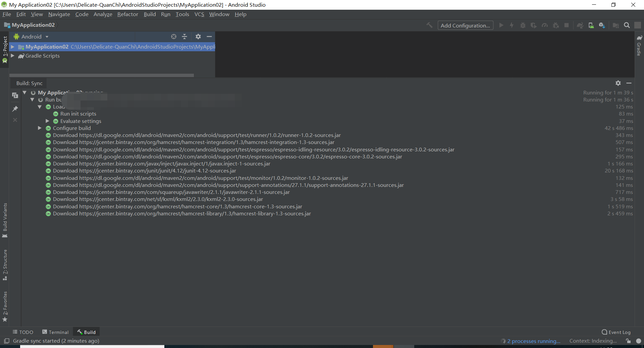Screen dimensions: 644x348
Task: Click the pin tab icon in Build sidebar
Action: [x=15, y=109]
